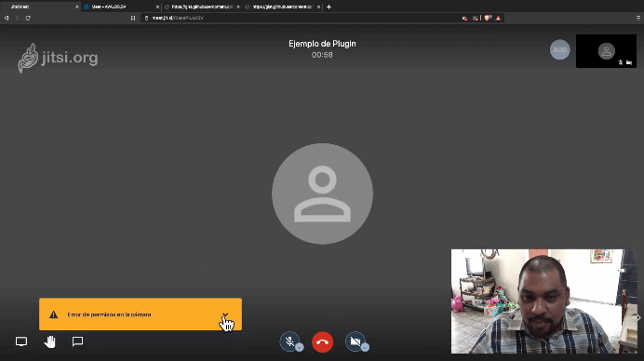Dismiss the camera permission error notification

[225, 315]
